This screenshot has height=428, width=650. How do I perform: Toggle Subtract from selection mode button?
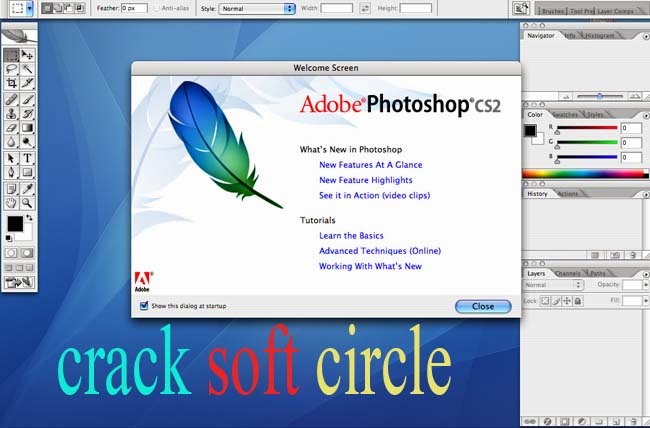point(69,8)
